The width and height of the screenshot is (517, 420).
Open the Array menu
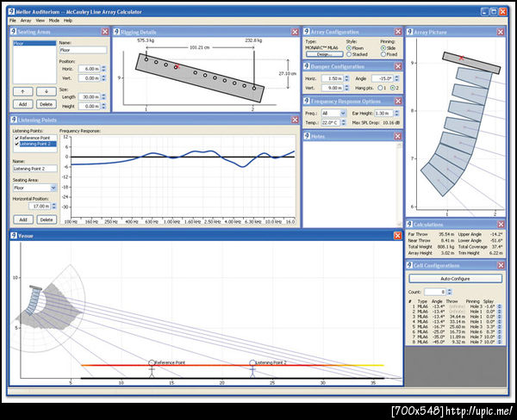(x=26, y=21)
